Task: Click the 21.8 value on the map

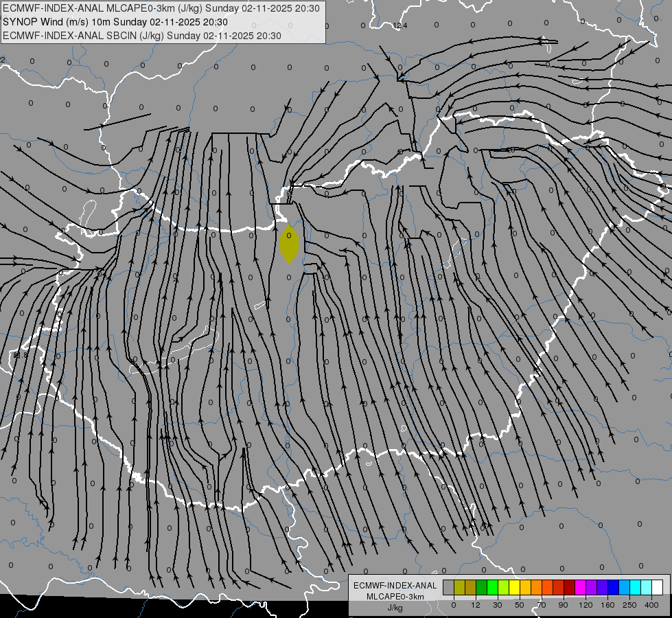Action: click(20, 355)
